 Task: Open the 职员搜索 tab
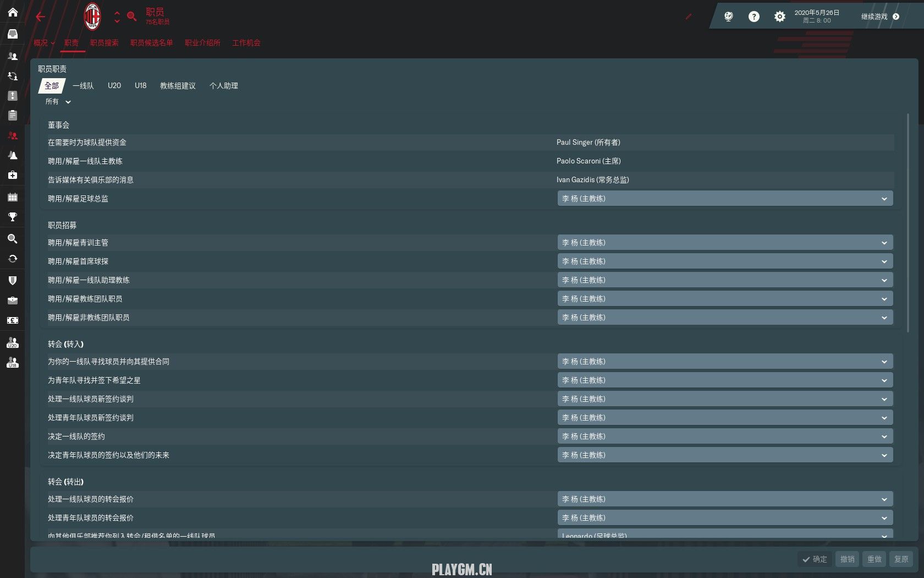point(104,43)
